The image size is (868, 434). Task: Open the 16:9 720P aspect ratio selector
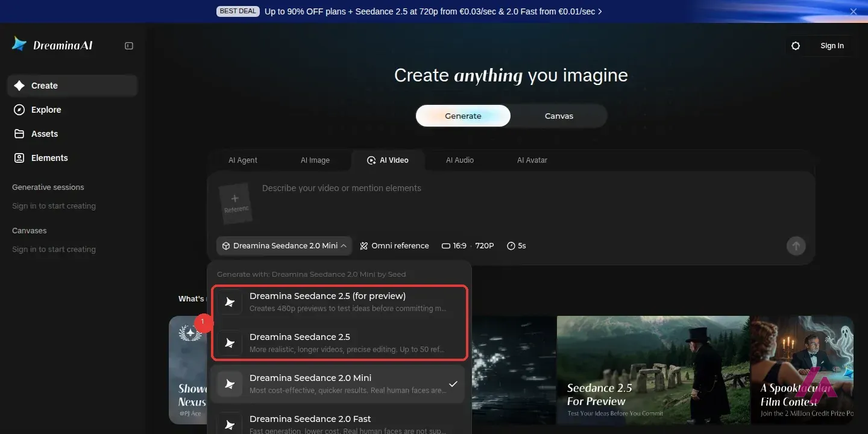click(468, 246)
